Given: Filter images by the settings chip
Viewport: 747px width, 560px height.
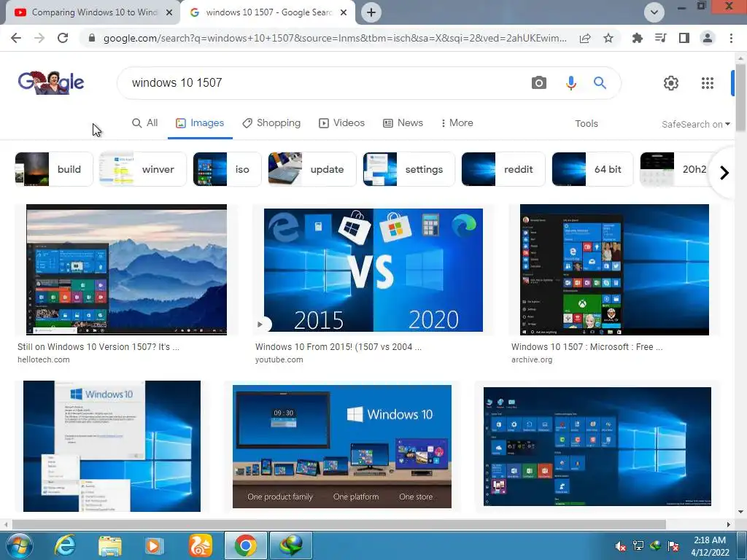Looking at the screenshot, I should (409, 169).
